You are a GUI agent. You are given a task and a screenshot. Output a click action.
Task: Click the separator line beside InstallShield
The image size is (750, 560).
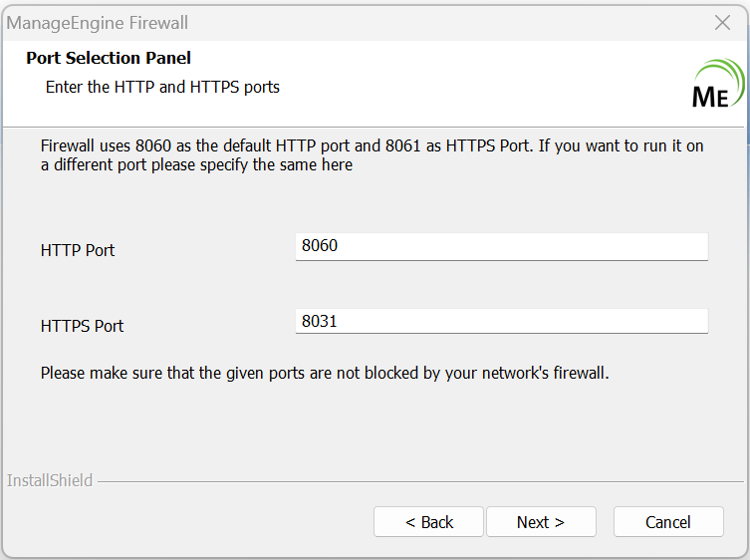click(x=418, y=481)
